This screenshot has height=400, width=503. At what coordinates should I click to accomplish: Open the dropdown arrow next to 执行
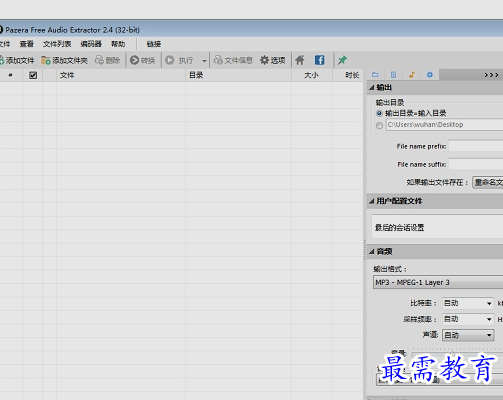(x=204, y=61)
